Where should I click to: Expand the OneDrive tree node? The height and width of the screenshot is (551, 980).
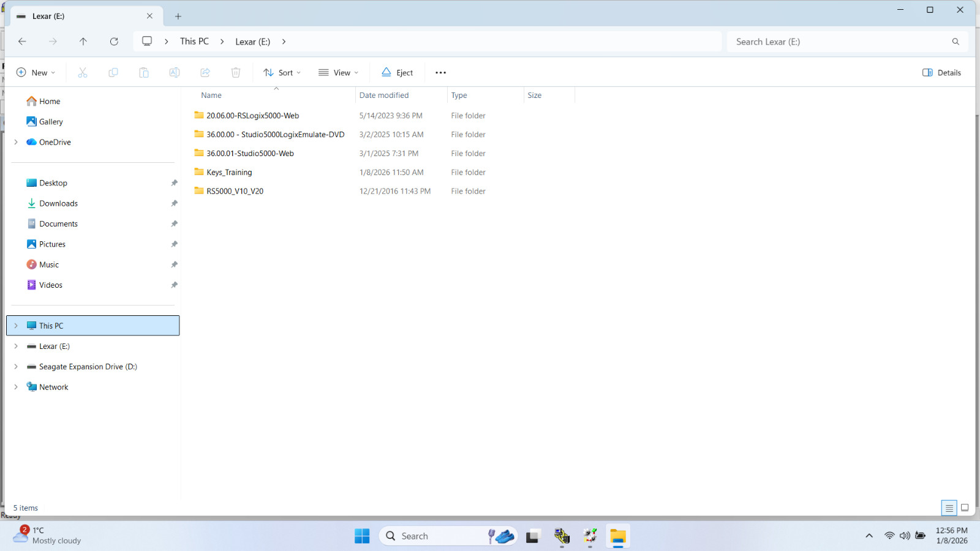(x=16, y=142)
